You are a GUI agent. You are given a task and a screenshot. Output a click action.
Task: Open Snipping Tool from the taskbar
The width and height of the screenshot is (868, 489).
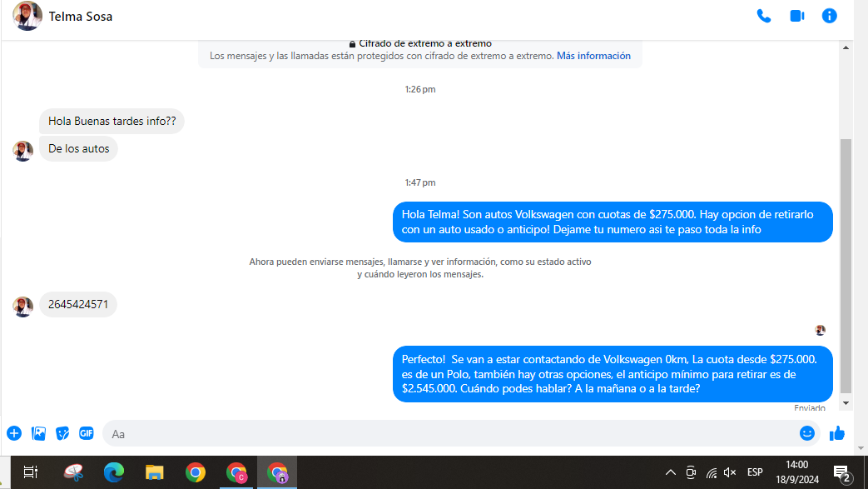click(73, 472)
